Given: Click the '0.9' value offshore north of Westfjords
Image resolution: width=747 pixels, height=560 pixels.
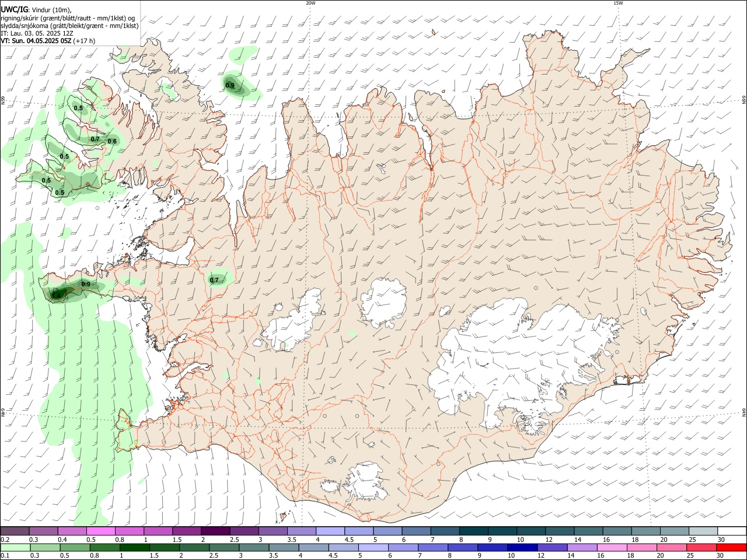Looking at the screenshot, I should pos(230,86).
